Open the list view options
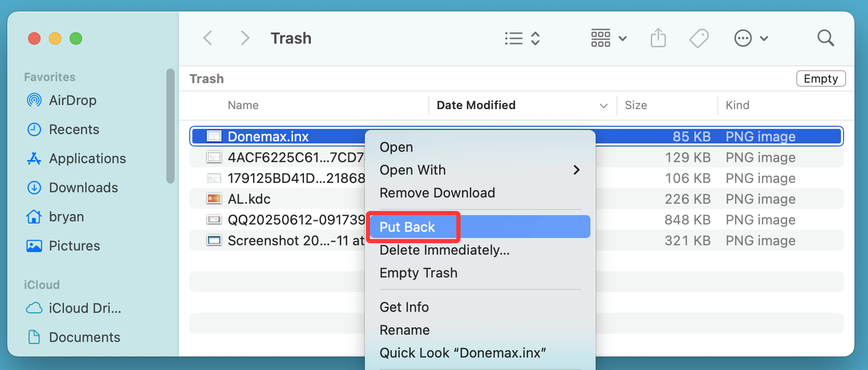868x370 pixels. (522, 38)
